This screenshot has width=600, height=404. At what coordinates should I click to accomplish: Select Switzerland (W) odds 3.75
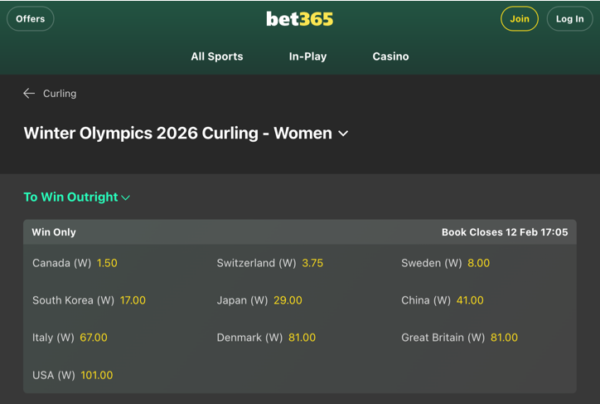pos(312,263)
